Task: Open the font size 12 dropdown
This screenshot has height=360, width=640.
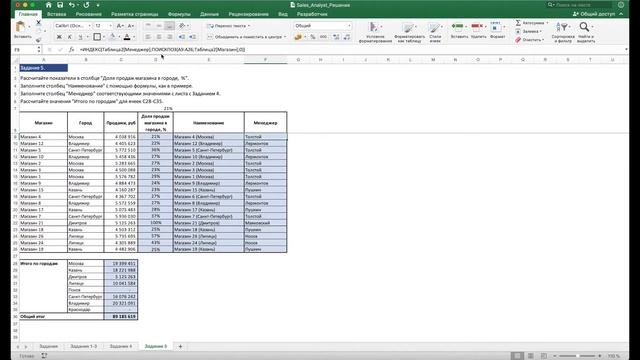Action: [110, 26]
